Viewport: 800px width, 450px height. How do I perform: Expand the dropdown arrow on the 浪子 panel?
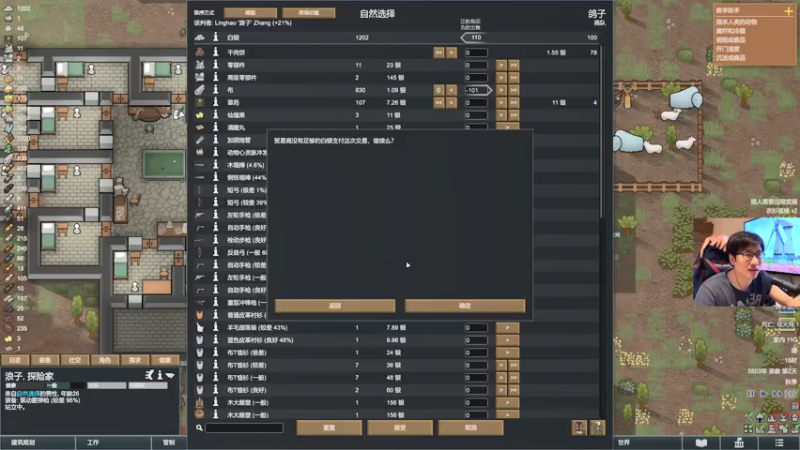[170, 376]
